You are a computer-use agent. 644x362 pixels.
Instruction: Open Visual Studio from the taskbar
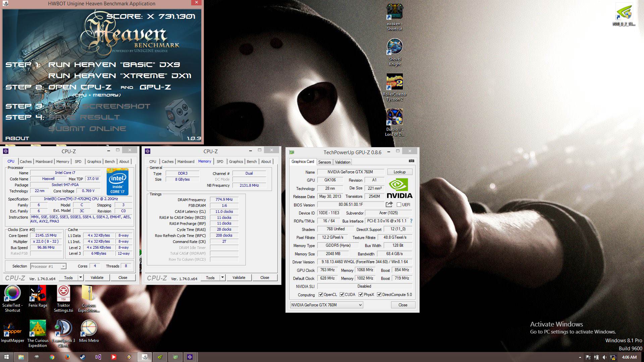[x=98, y=357]
